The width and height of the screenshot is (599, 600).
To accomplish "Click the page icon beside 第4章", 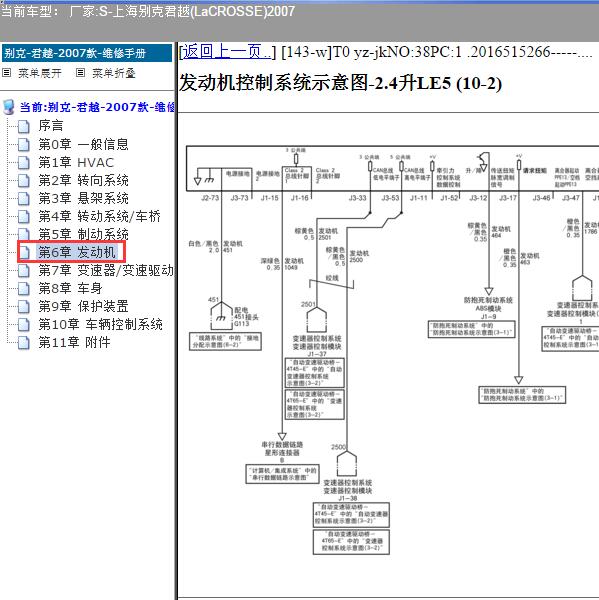I will tap(24, 217).
